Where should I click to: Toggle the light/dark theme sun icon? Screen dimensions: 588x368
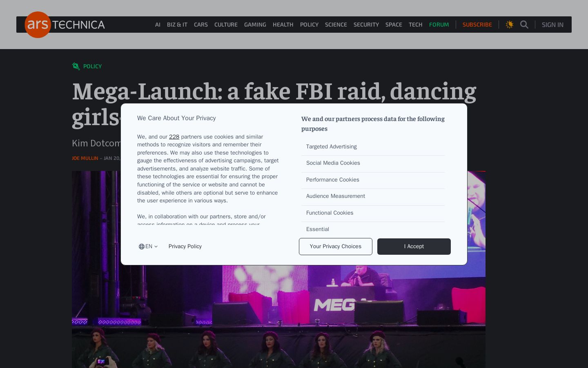pos(510,25)
